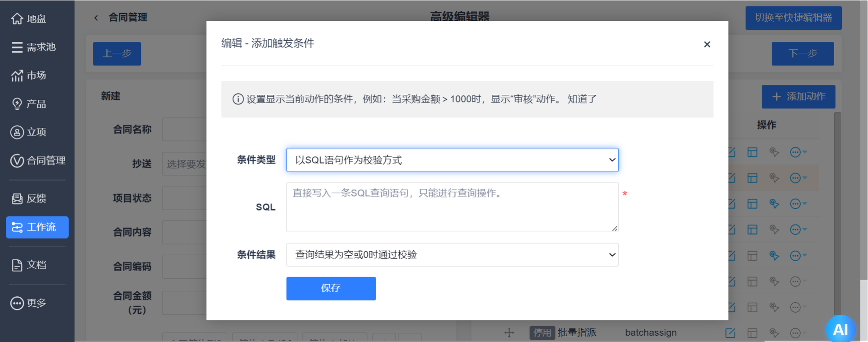
Task: Click the 合同编码 field in background form
Action: click(184, 267)
